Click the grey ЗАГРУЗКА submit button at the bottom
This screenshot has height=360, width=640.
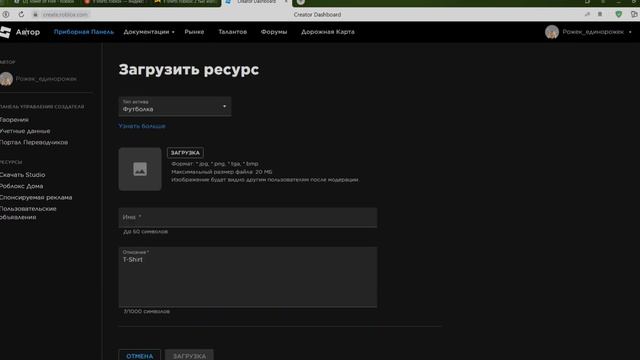(x=189, y=356)
